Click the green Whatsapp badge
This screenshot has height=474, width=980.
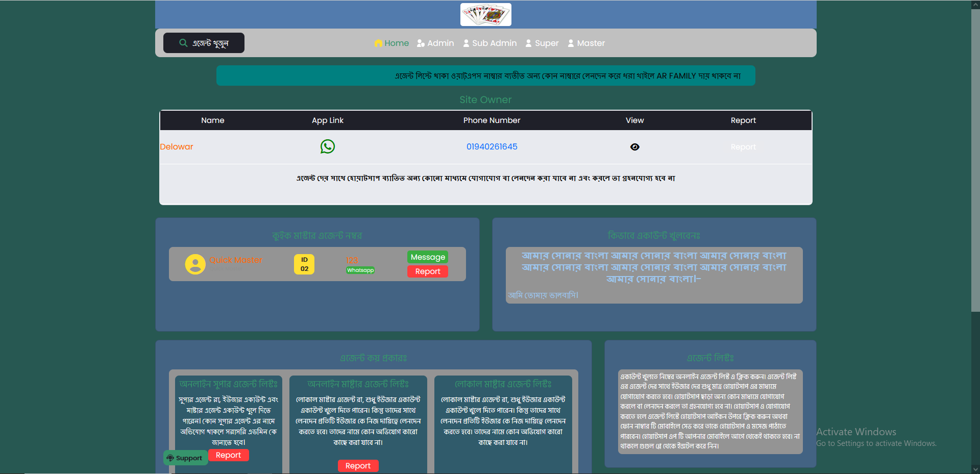[360, 270]
